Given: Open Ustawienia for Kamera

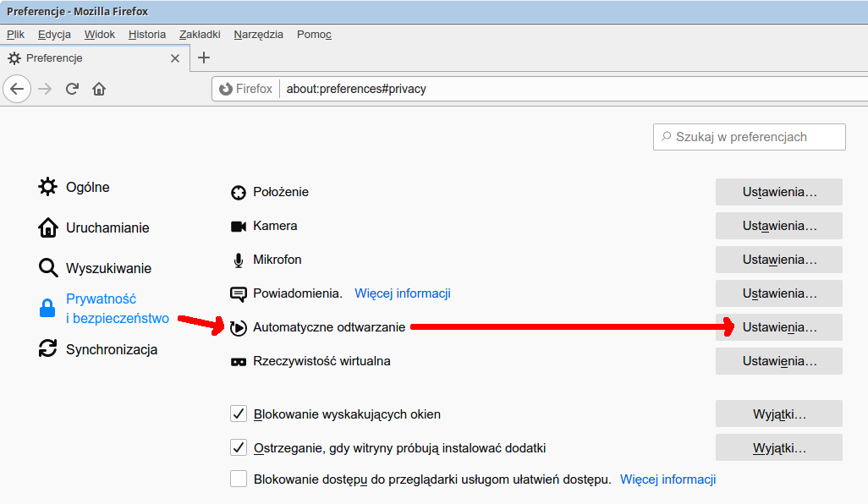Looking at the screenshot, I should (x=779, y=226).
